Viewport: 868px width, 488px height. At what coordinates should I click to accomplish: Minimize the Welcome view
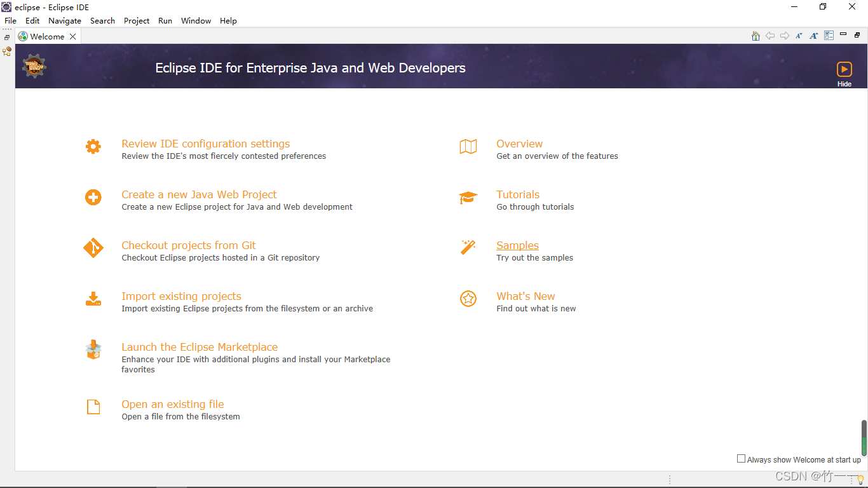843,34
